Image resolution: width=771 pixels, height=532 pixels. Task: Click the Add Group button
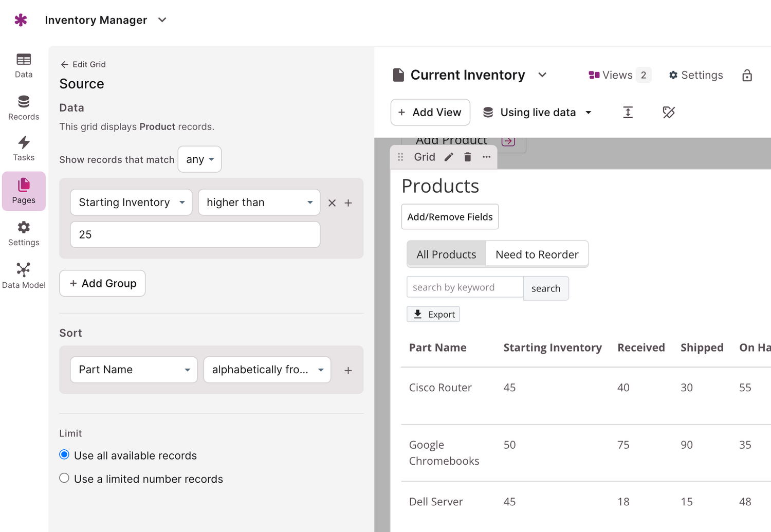tap(102, 283)
